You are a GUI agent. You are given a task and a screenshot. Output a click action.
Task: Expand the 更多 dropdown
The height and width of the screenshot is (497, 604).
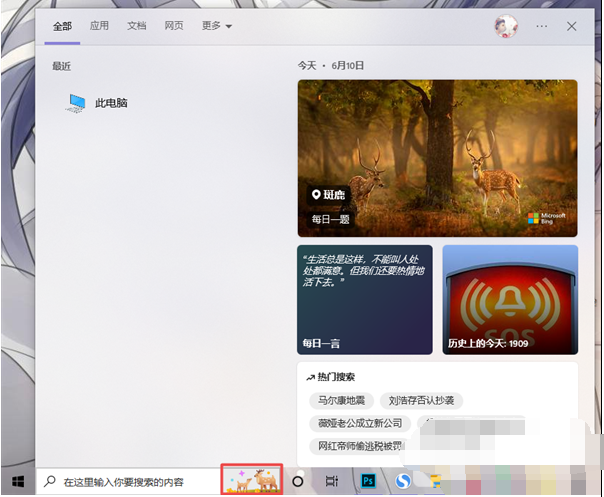[x=215, y=26]
